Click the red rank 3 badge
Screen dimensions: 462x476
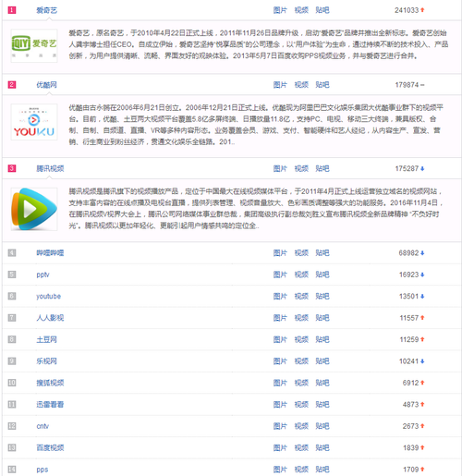(x=12, y=168)
